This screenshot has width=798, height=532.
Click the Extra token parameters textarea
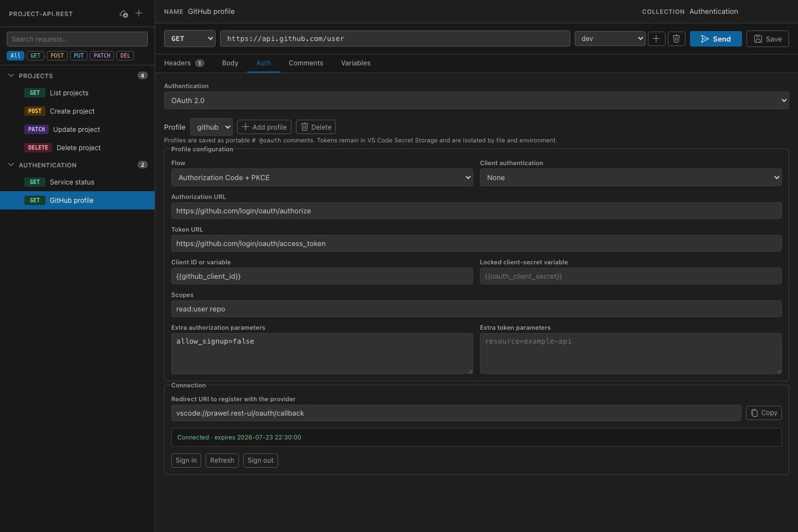pyautogui.click(x=631, y=354)
